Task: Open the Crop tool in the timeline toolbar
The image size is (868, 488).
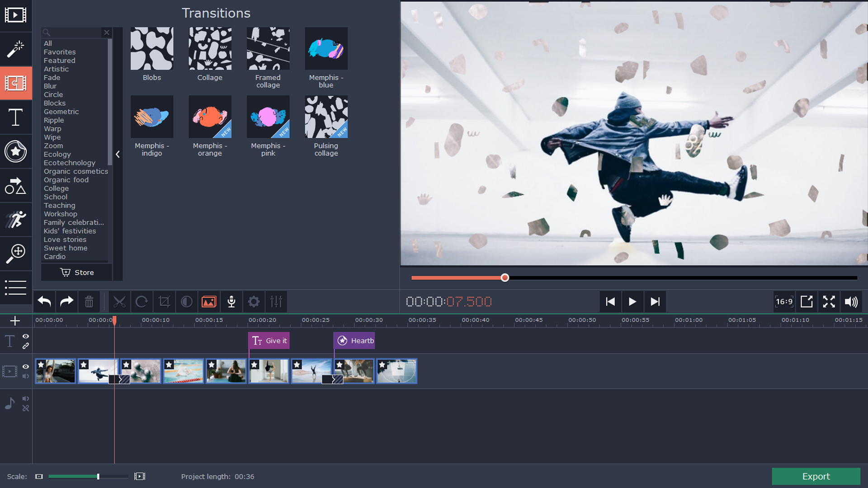Action: tap(164, 301)
